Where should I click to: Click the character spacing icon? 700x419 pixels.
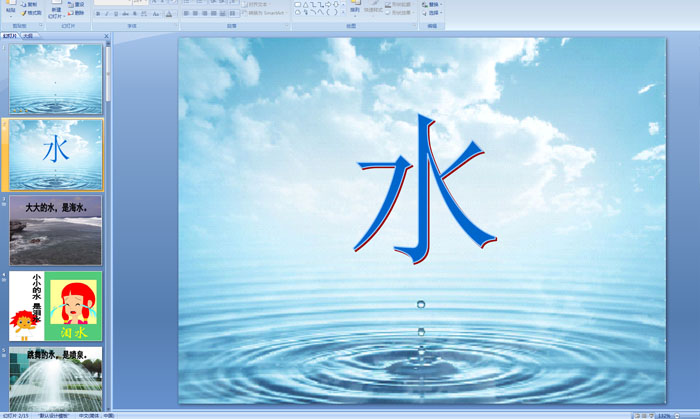144,14
